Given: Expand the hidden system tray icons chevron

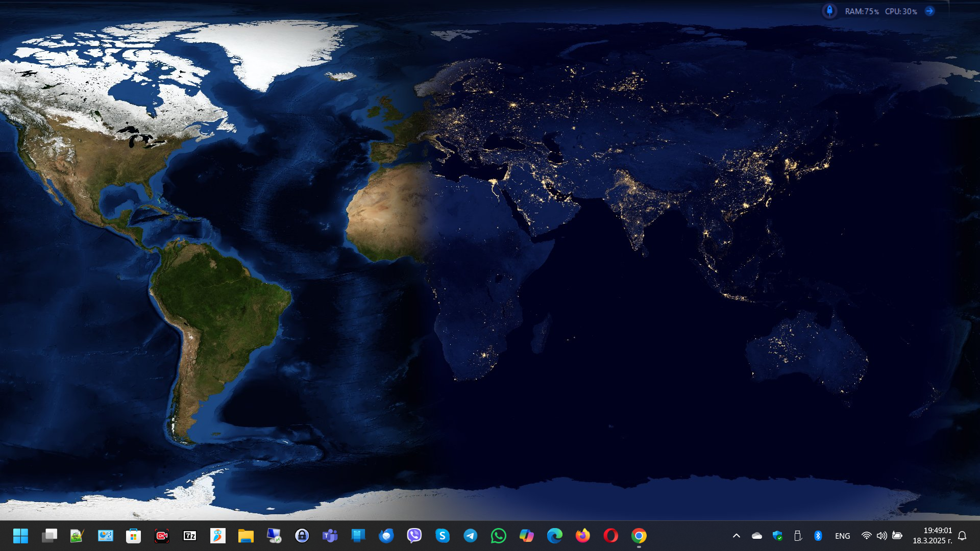Looking at the screenshot, I should 737,536.
